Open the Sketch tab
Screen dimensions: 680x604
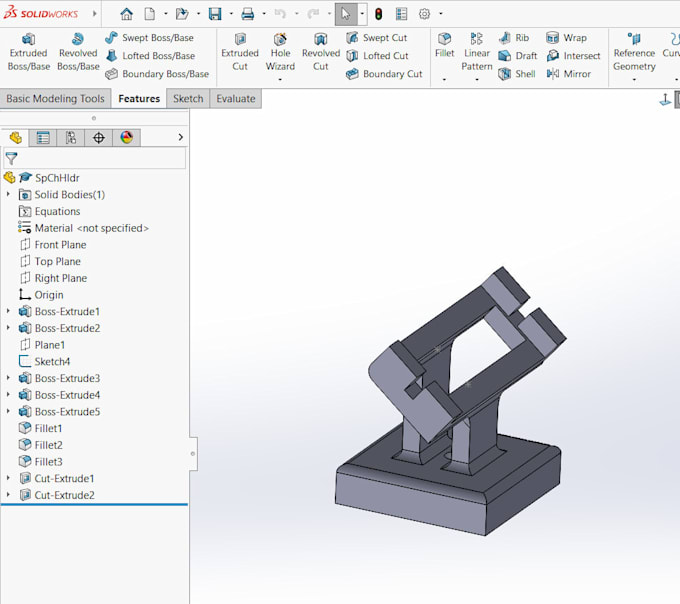point(188,98)
